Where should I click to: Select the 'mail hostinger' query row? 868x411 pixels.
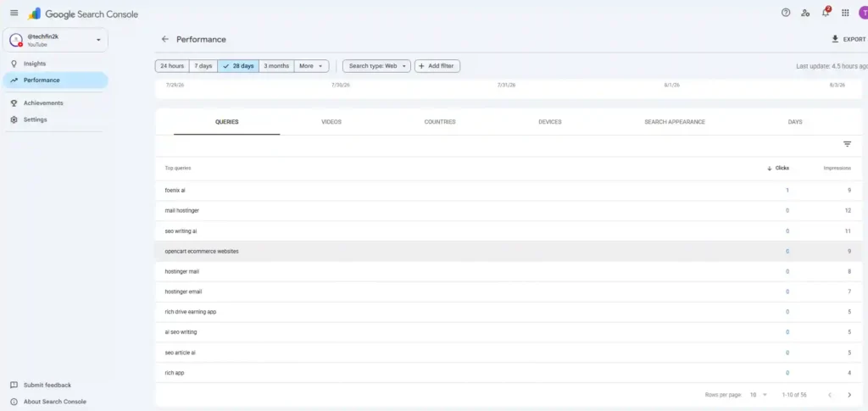[509, 211]
